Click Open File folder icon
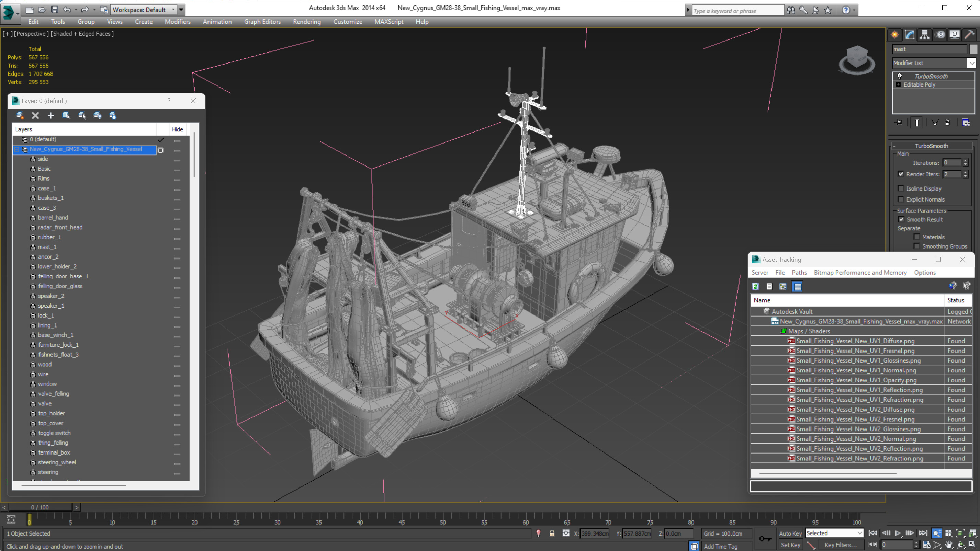980x551 pixels. (x=42, y=10)
